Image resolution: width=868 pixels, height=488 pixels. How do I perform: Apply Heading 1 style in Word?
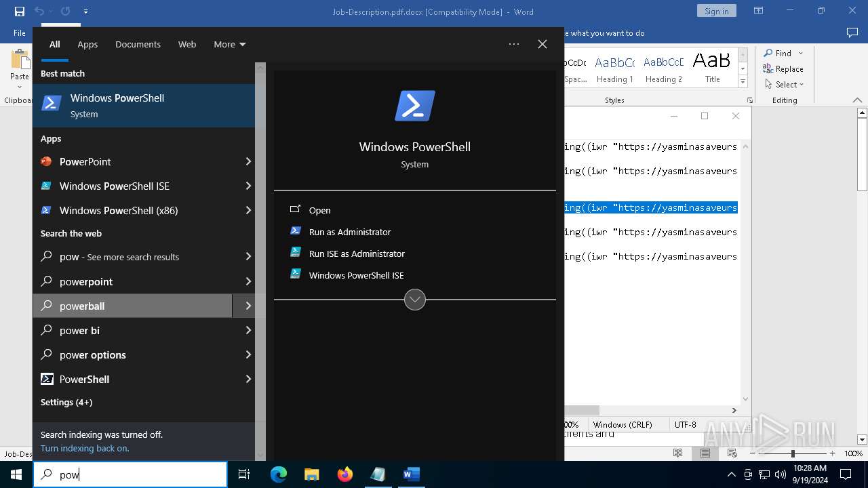pos(615,69)
